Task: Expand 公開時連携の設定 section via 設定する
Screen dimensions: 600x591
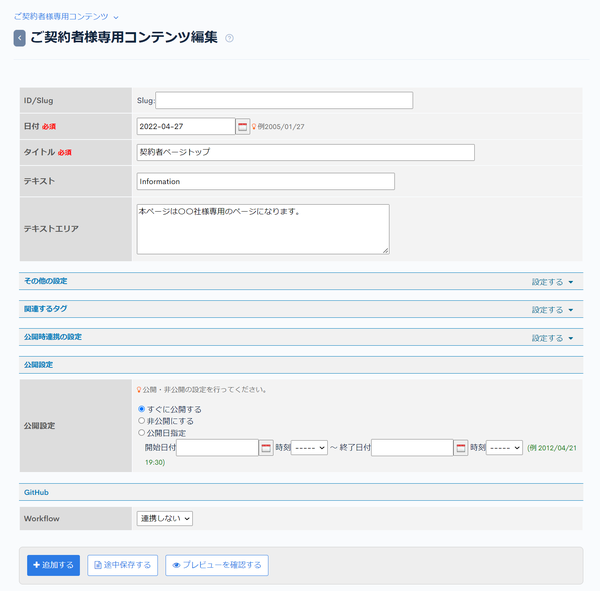Action: [552, 338]
